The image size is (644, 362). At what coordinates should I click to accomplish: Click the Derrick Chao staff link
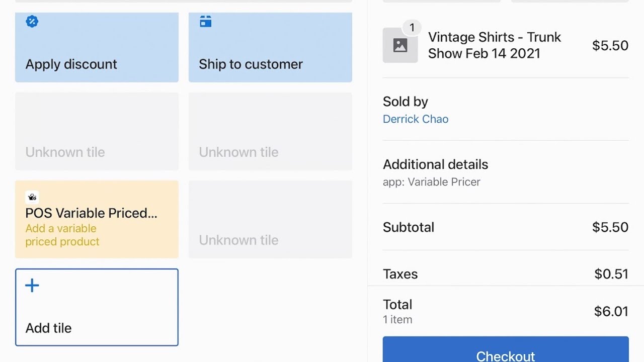[416, 119]
